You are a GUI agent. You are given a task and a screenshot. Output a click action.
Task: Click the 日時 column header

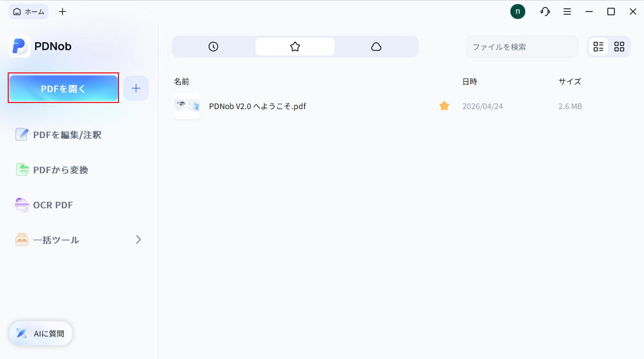[x=470, y=82]
